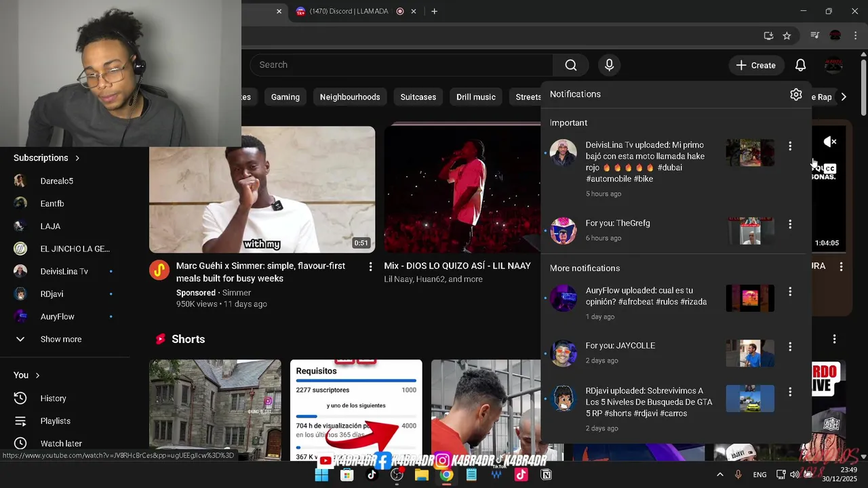
Task: Open Chrome three-dot menu
Action: (856, 36)
